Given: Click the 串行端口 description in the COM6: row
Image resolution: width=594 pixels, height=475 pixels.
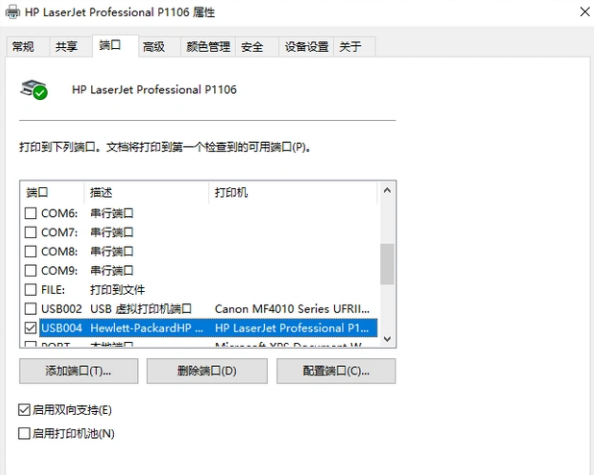Looking at the screenshot, I should click(112, 213).
